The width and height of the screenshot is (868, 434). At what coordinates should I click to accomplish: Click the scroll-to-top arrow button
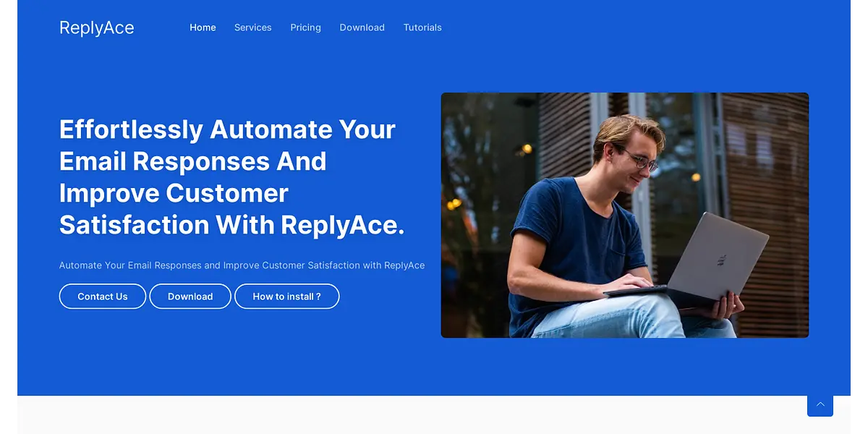[x=820, y=404]
